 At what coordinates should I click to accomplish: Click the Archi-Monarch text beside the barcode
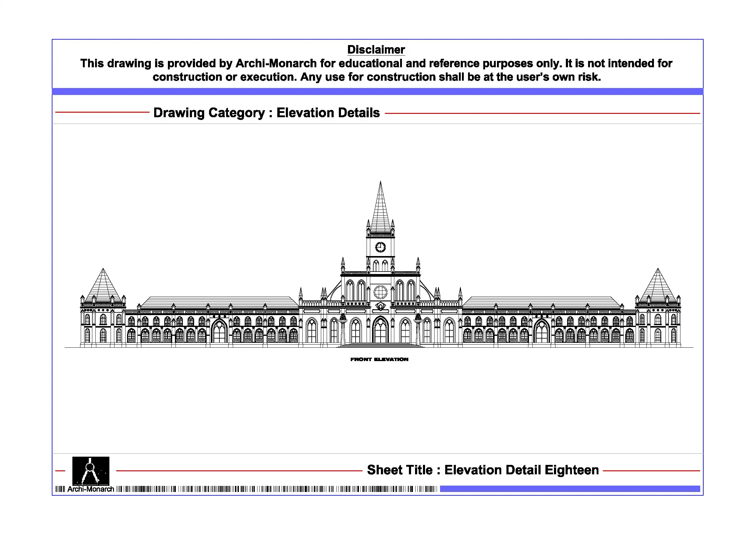click(91, 489)
